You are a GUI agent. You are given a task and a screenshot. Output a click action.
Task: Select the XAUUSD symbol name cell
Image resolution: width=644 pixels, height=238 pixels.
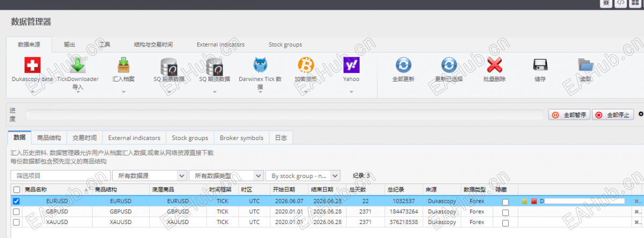point(57,222)
